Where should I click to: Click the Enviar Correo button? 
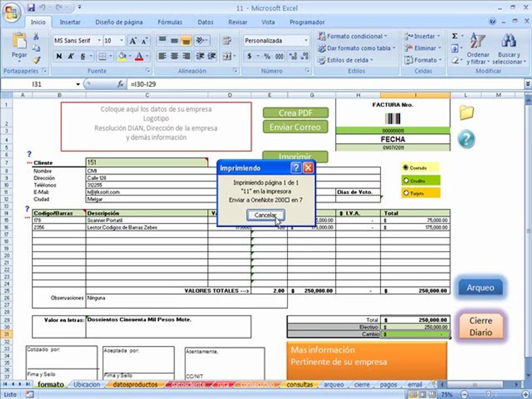[x=295, y=127]
